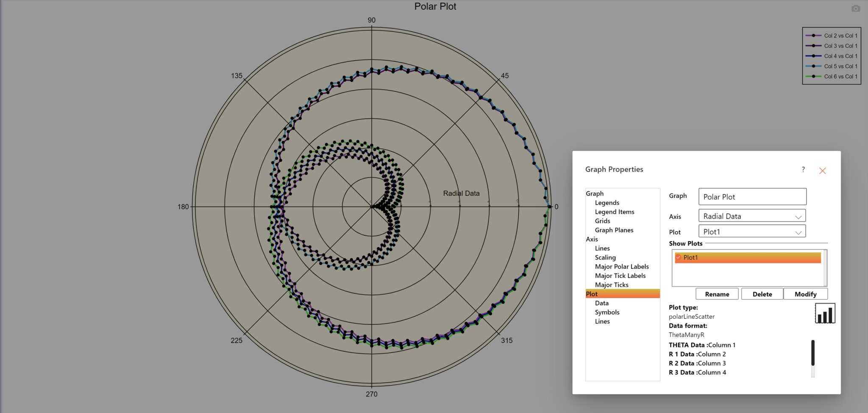Click legend entry Col 5 vs Col 1

click(x=832, y=66)
